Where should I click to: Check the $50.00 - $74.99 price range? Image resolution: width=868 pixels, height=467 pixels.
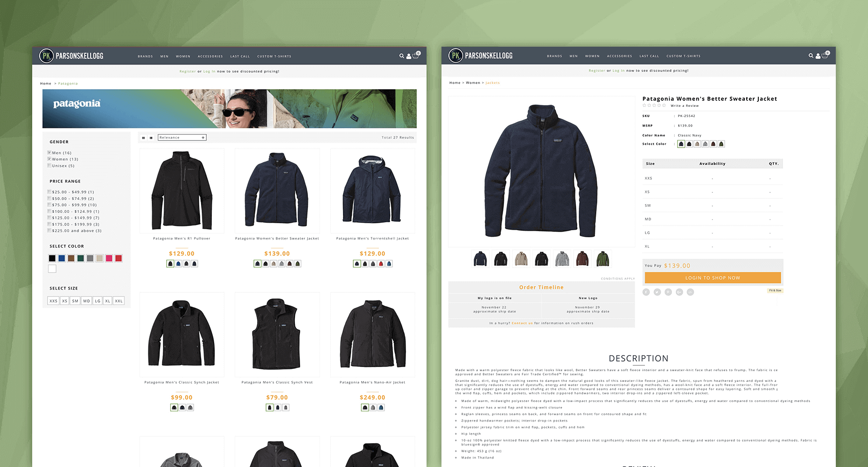49,198
